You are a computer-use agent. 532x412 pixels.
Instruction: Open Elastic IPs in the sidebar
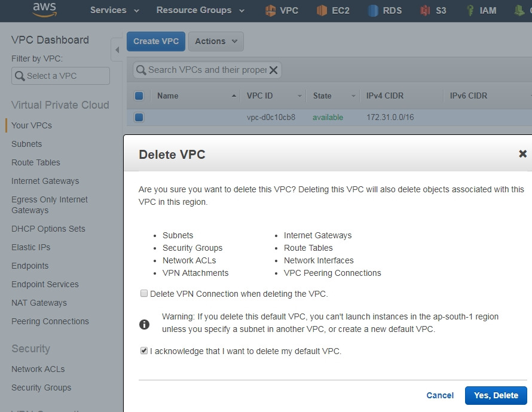point(31,247)
